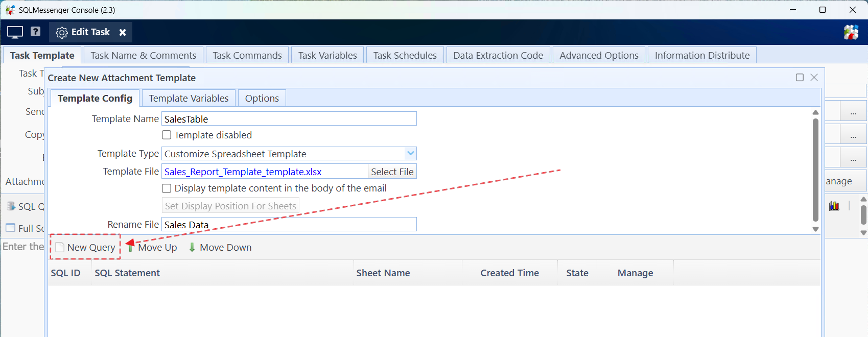
Task: Click SQLMessenger app icon in title bar
Action: click(10, 10)
